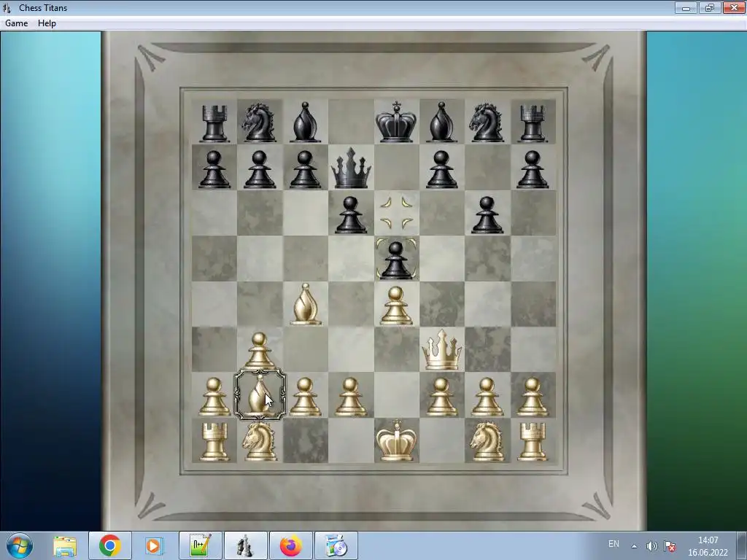
Task: Select the white knight on g1
Action: click(x=487, y=441)
